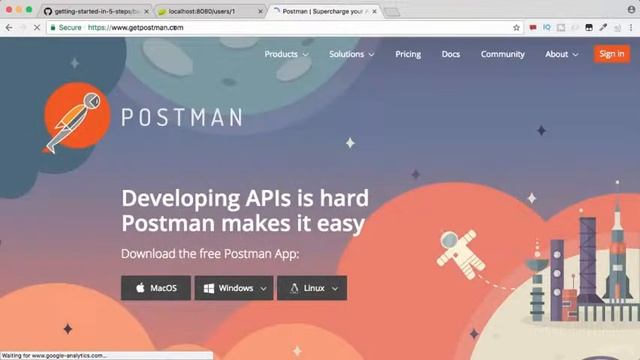Open the Docs page
The width and height of the screenshot is (640, 360).
(451, 54)
